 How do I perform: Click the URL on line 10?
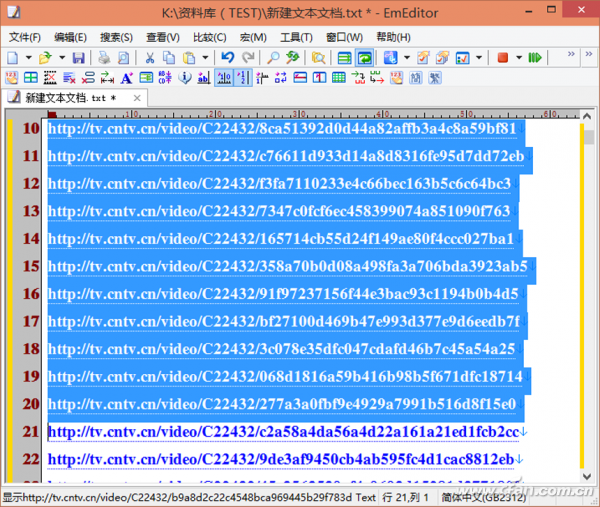(x=282, y=129)
